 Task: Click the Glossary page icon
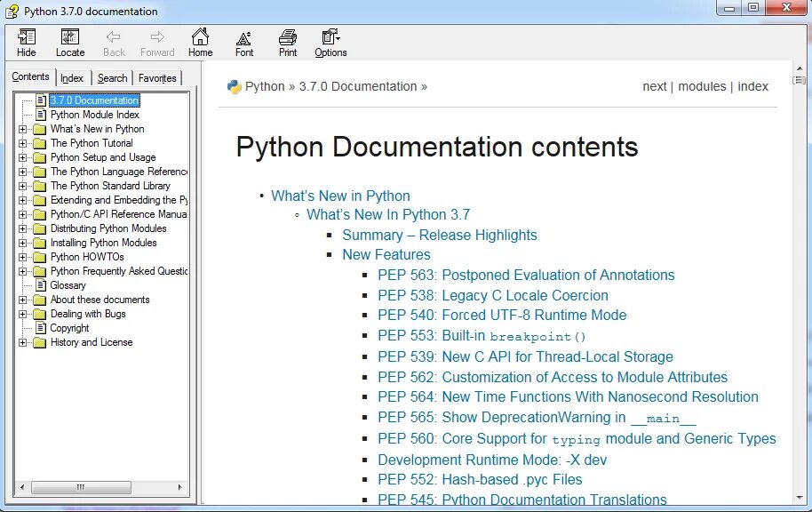point(41,285)
